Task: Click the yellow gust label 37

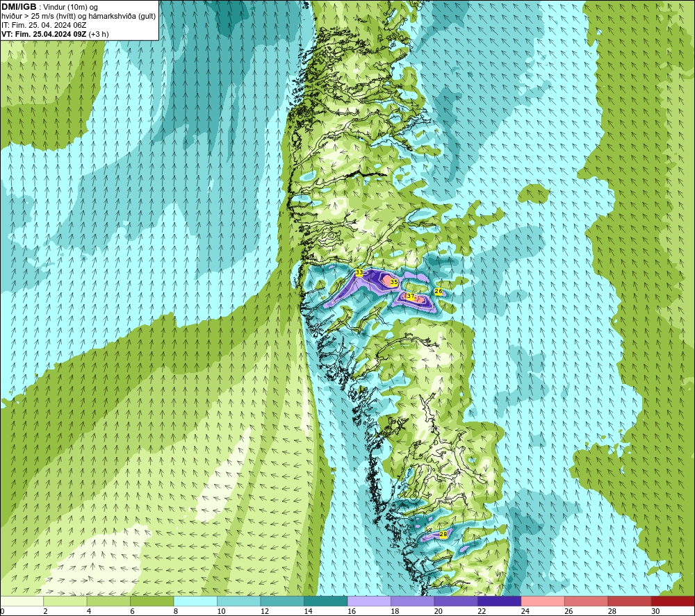Action: click(411, 296)
